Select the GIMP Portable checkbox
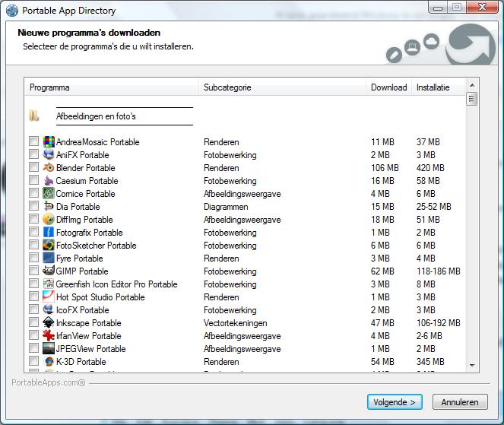Screen dimensions: 504x425 tap(33, 270)
